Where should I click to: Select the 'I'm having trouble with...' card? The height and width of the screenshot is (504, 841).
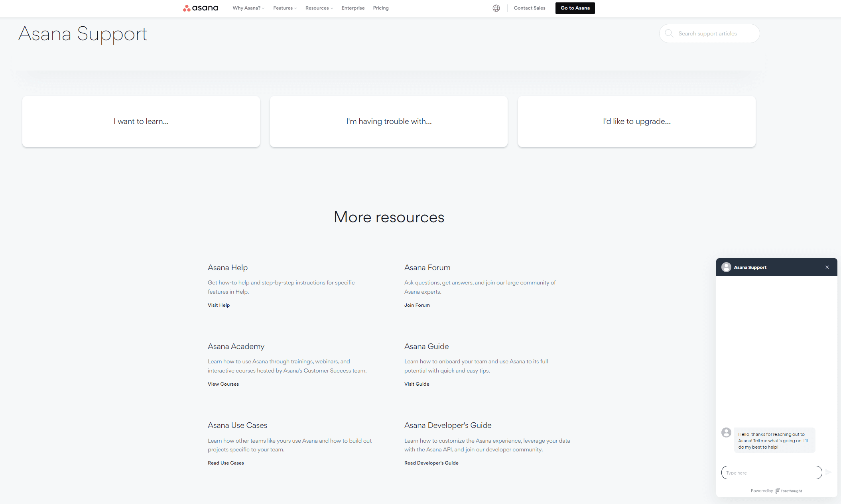tap(389, 122)
